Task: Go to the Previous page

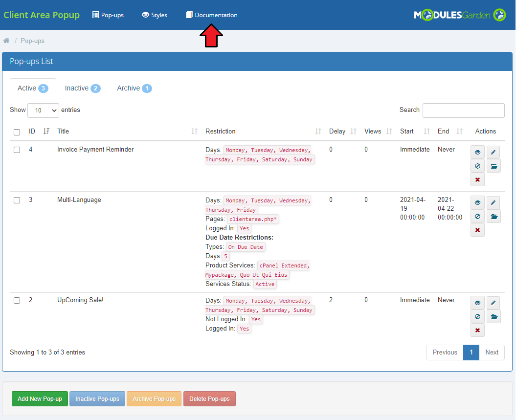Action: click(445, 352)
